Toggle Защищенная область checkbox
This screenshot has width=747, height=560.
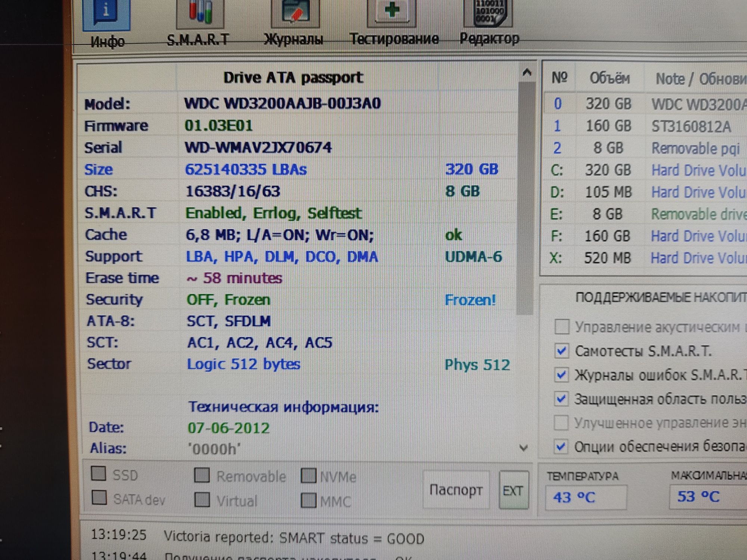click(561, 398)
